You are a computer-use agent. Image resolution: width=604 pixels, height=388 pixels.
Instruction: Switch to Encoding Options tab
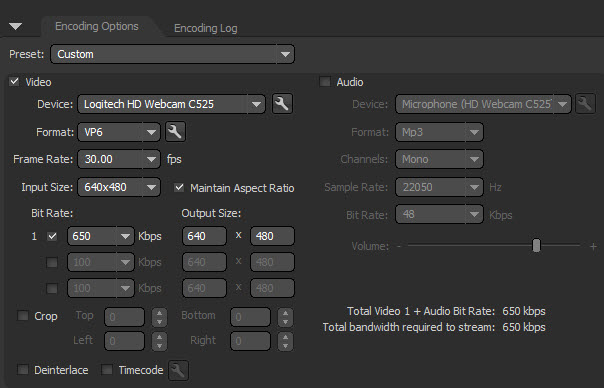click(x=97, y=26)
